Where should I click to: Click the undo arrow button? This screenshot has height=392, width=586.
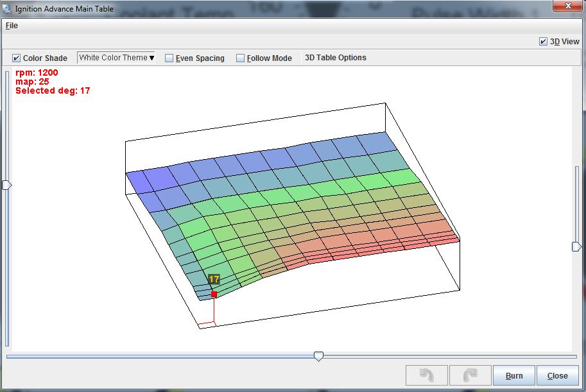[426, 375]
